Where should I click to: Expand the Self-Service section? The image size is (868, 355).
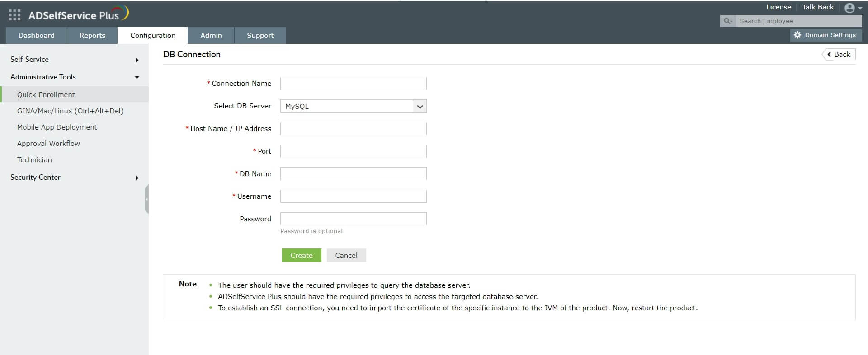click(x=137, y=60)
